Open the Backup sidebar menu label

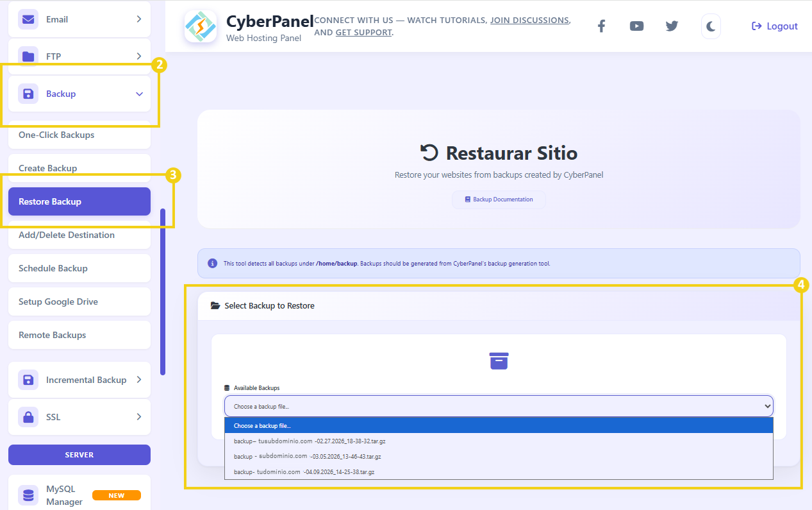(61, 94)
